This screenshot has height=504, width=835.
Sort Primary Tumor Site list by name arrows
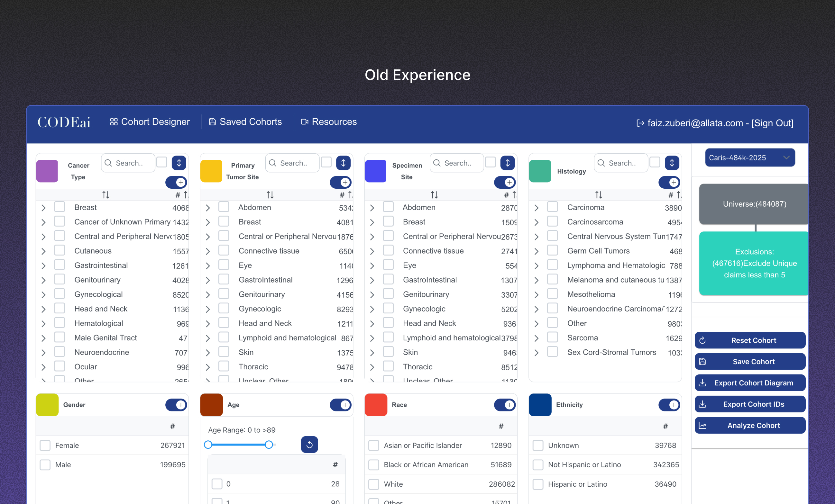(270, 195)
